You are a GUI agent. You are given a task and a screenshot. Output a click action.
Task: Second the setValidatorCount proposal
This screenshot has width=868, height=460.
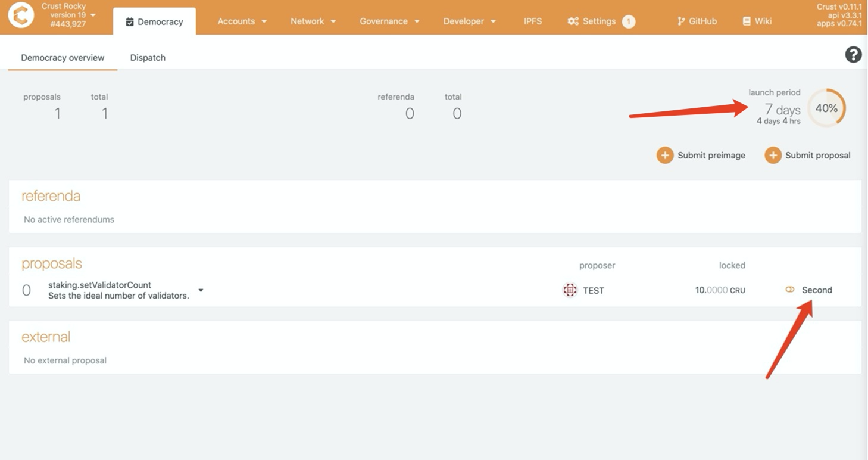809,290
